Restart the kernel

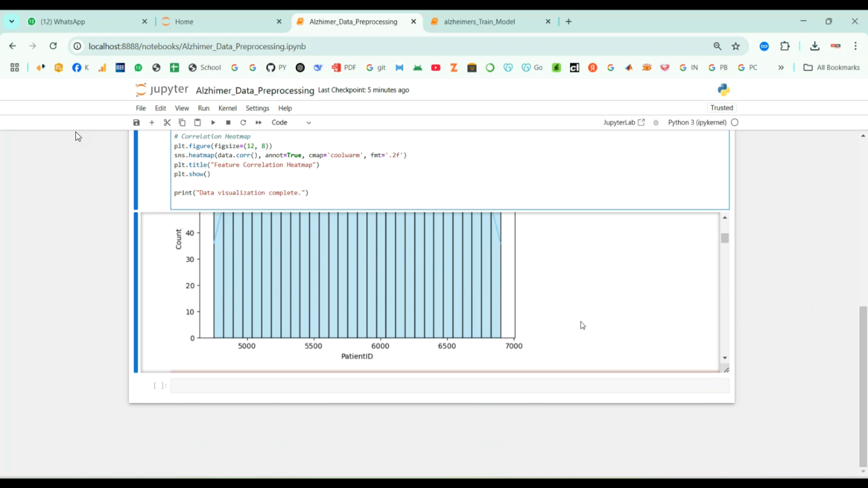tap(243, 123)
